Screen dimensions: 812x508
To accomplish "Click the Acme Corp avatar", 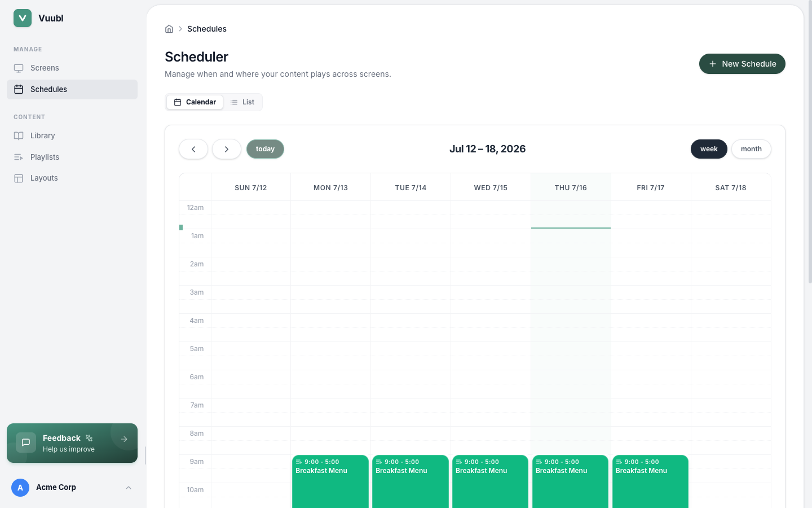I will tap(20, 488).
